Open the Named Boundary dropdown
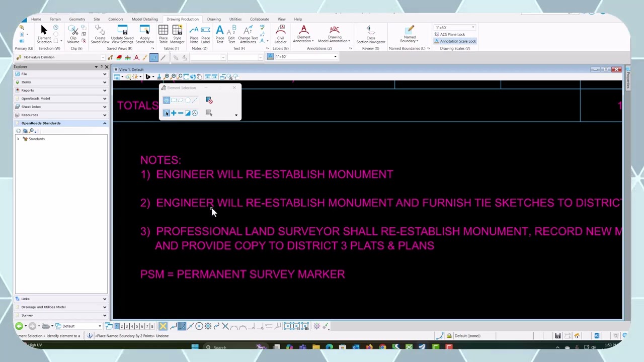 pos(410,34)
